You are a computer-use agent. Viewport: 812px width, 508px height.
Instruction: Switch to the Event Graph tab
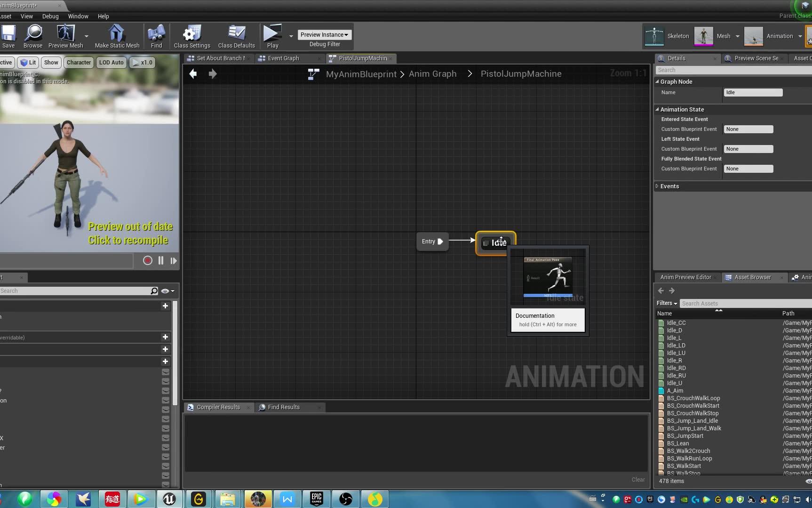(284, 58)
